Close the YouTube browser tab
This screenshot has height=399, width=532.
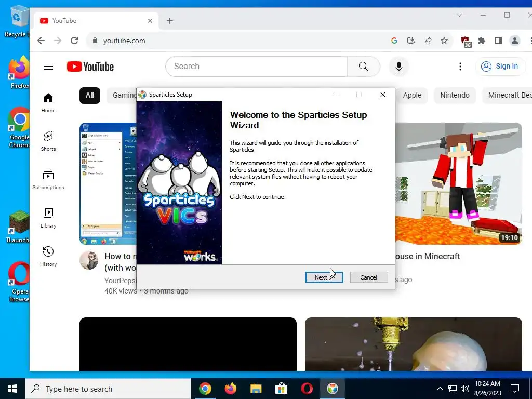click(x=150, y=21)
